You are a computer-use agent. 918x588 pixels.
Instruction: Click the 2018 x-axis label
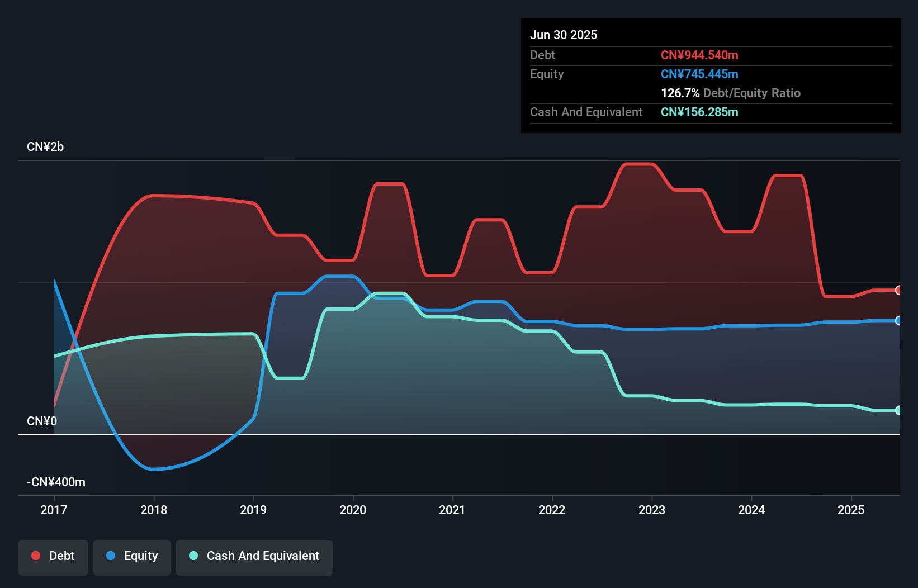154,510
